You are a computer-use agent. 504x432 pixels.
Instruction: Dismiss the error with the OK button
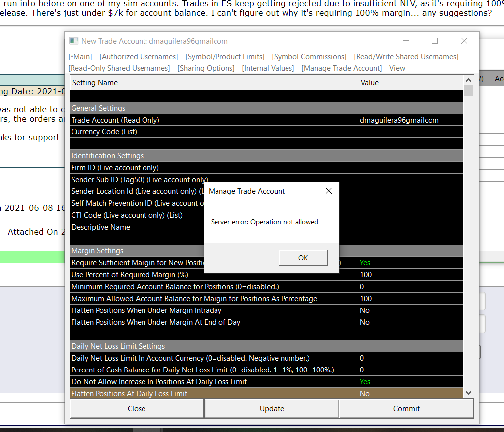[x=303, y=258]
